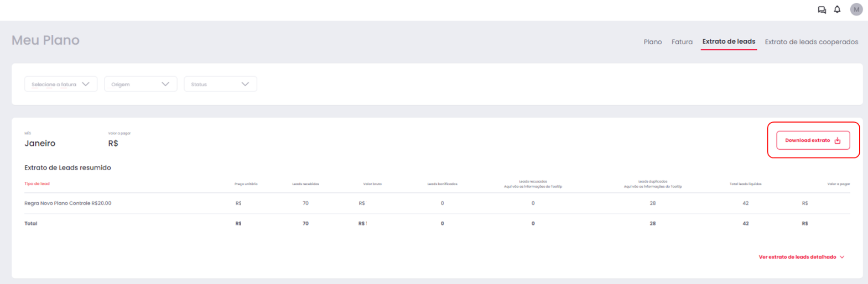Click the Leads recebidos column header

pos(305,184)
